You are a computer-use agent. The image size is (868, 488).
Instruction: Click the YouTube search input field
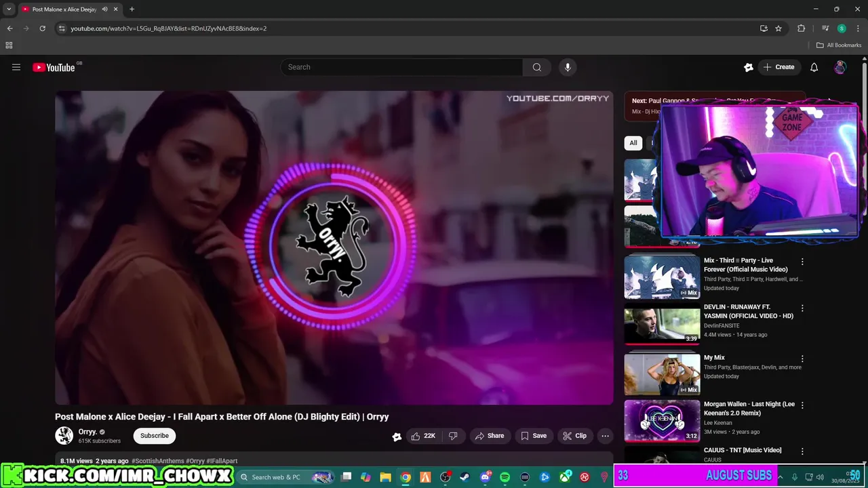(401, 67)
